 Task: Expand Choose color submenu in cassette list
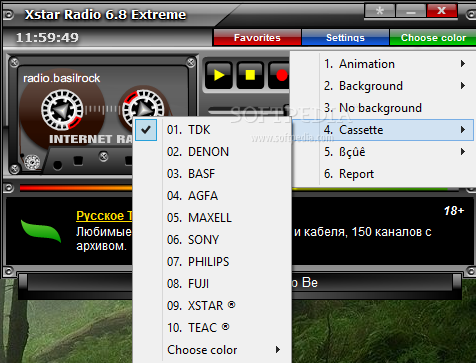coord(212,350)
